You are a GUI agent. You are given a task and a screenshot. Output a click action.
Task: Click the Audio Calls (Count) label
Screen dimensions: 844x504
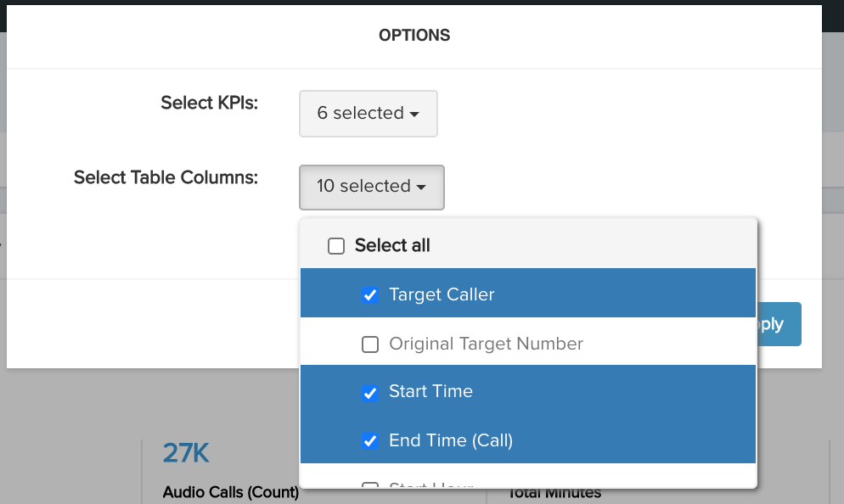[230, 492]
